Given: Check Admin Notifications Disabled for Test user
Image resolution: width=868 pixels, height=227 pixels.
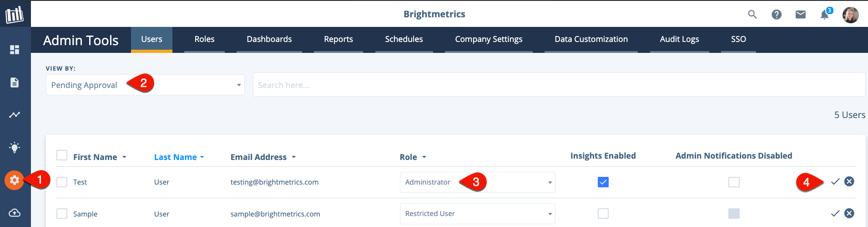Looking at the screenshot, I should [x=734, y=182].
